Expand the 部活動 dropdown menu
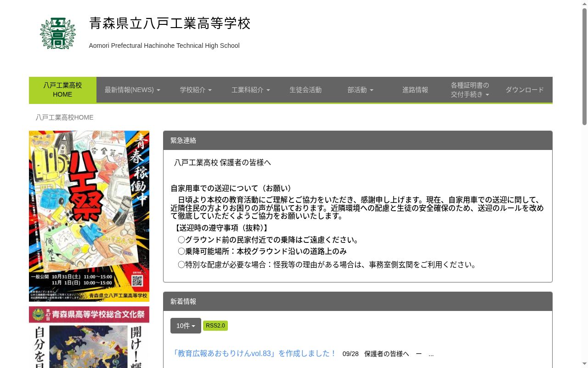Screen dimensions: 588x368 pos(360,90)
